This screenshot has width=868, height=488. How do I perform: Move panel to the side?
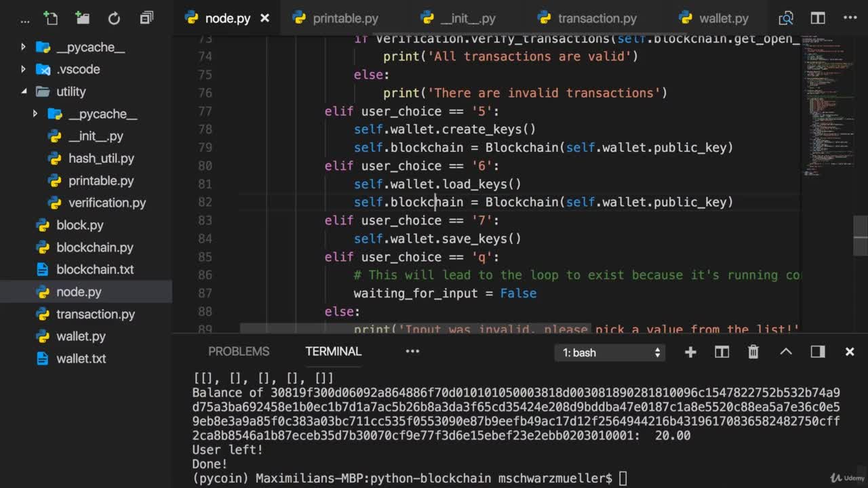point(818,352)
